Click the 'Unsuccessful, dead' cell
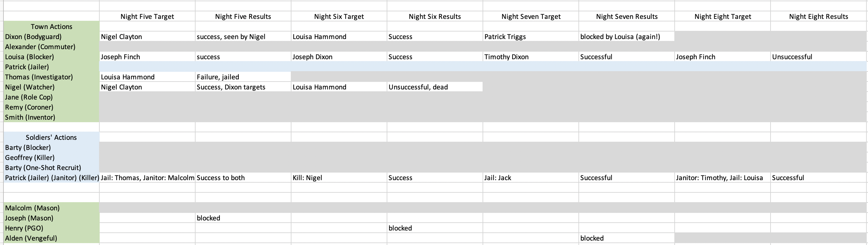Viewport: 868px width, 245px height. [x=418, y=87]
